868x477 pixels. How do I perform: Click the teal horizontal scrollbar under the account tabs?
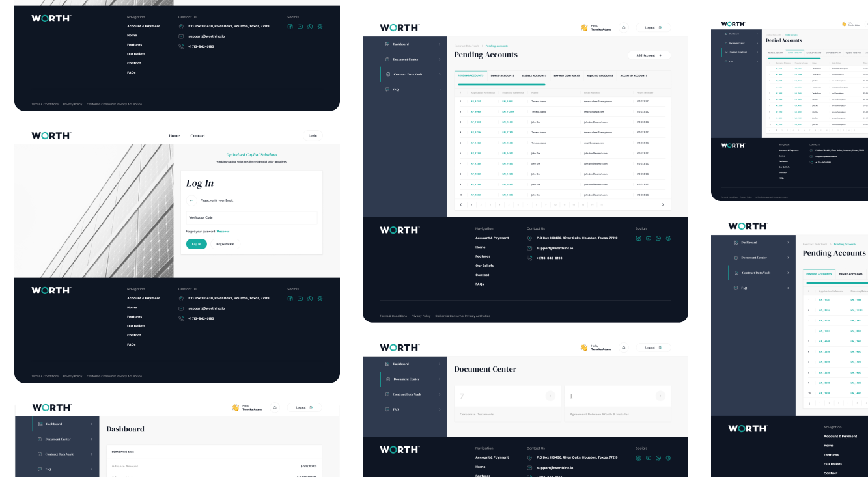[x=500, y=85]
